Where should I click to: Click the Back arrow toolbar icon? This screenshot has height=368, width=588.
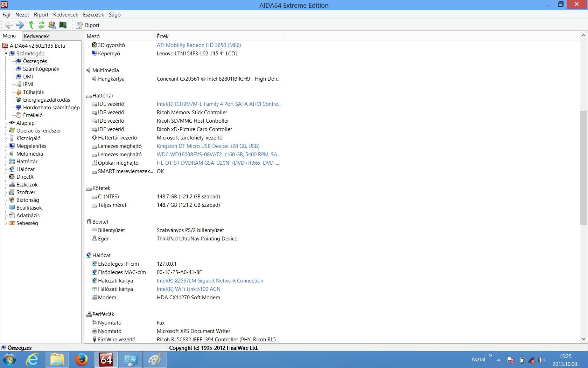coord(9,25)
